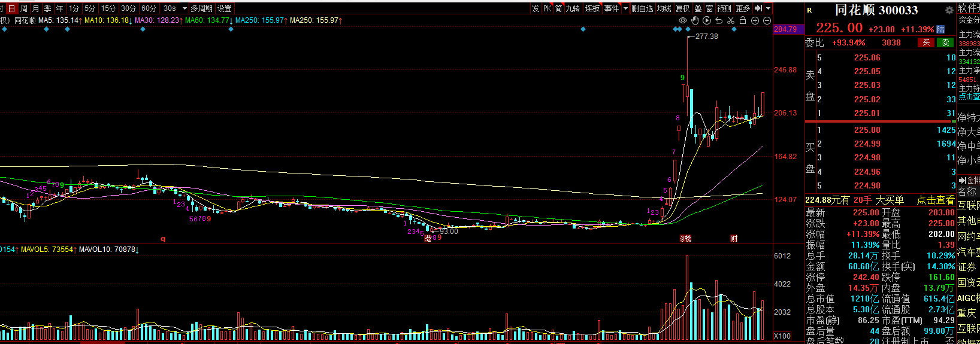Click 点击查看 link for large orders

coord(936,200)
